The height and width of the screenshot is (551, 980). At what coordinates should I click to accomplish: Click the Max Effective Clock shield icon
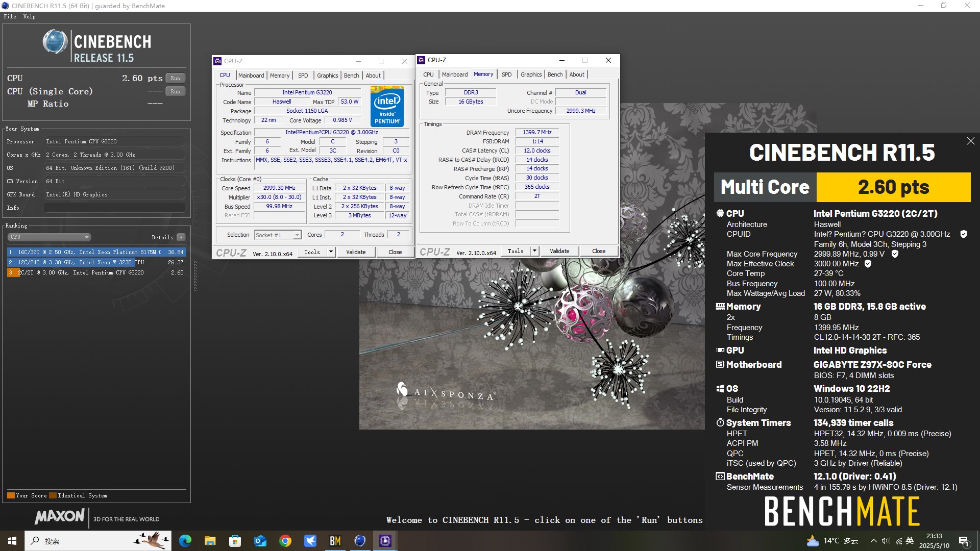868,264
